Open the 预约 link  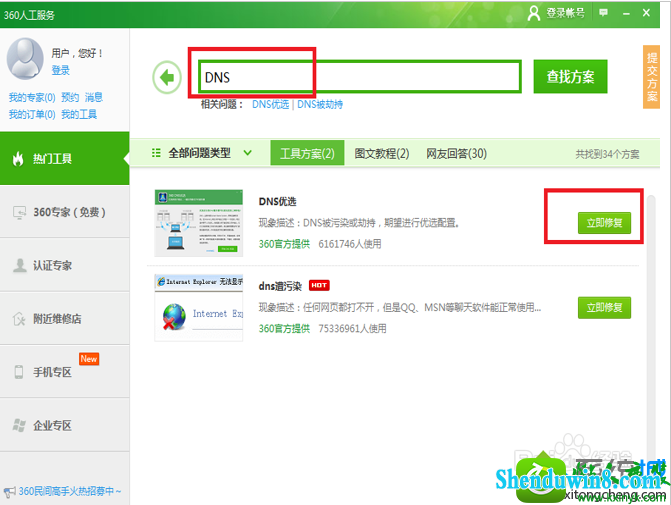pos(70,97)
